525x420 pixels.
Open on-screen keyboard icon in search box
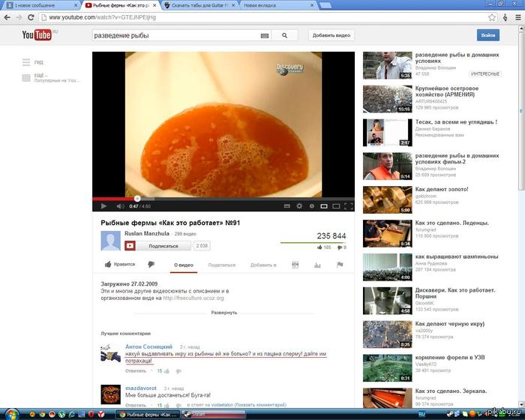click(265, 35)
